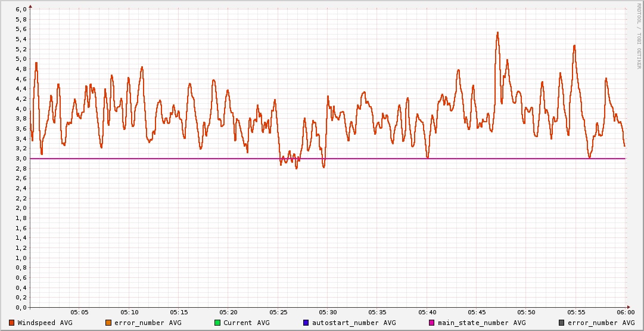
Task: Click the blue autostart_number AVG legend swatch
Action: 306,323
